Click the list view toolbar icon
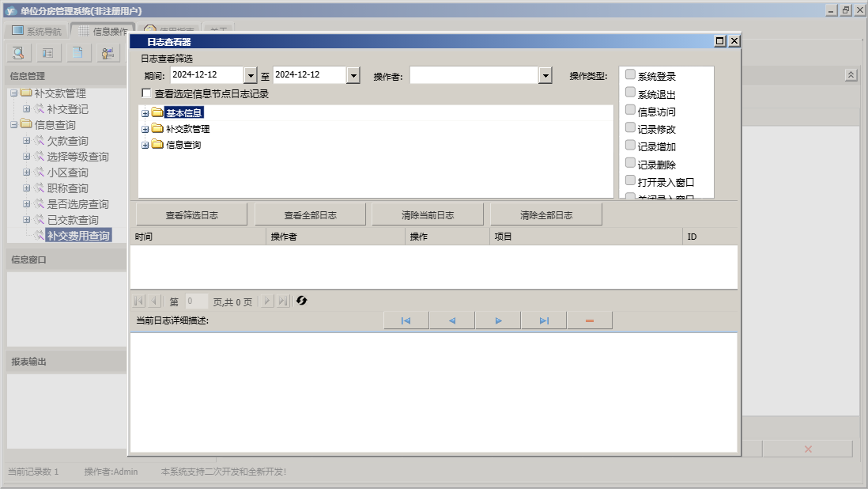Screen dimensions: 868x489 (48, 52)
